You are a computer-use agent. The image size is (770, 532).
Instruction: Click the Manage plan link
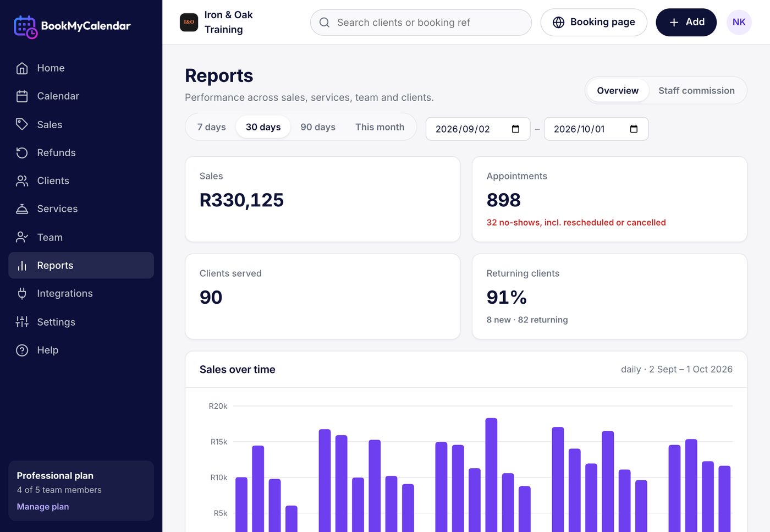point(43,507)
